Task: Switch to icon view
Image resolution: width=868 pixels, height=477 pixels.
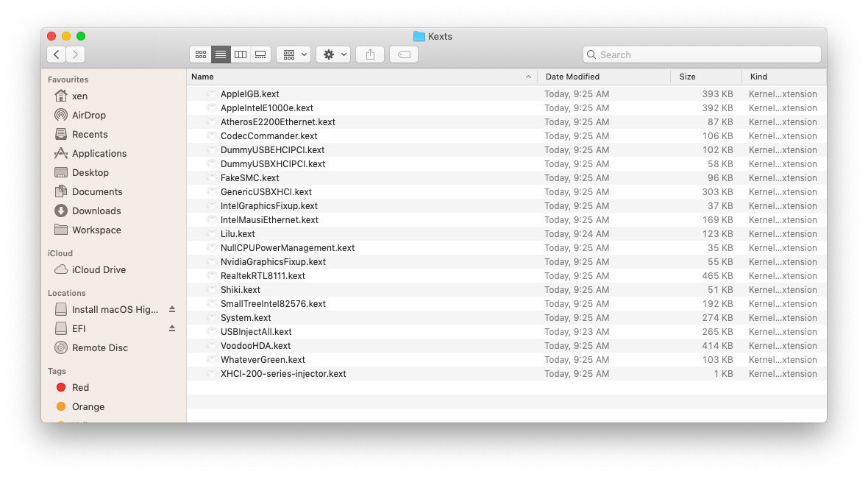Action: (x=200, y=54)
